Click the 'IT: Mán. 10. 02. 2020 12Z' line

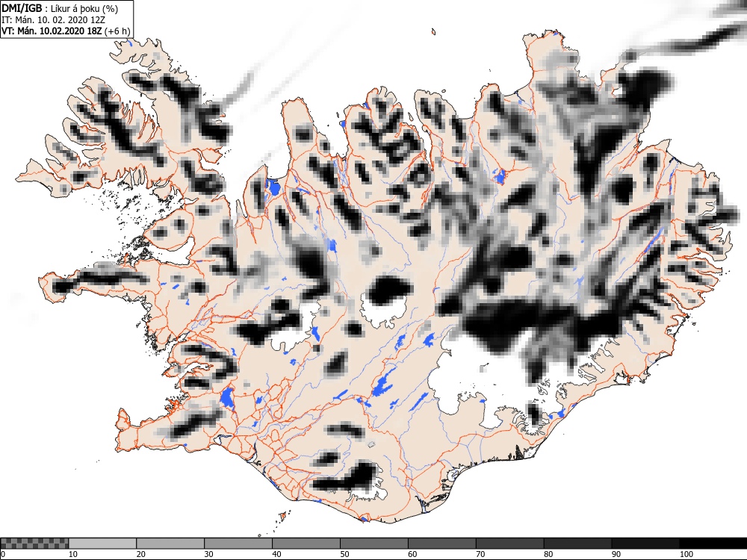(53, 19)
